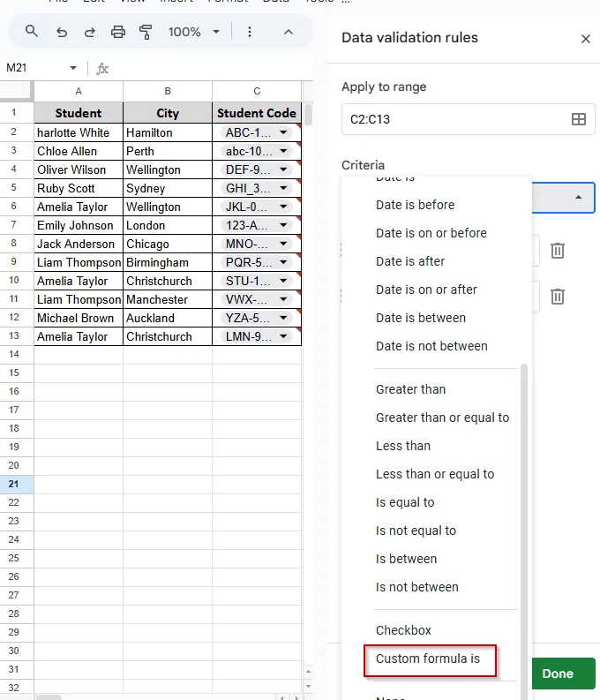Close the Data validation rules panel
Viewport: 600px width, 700px height.
[586, 39]
